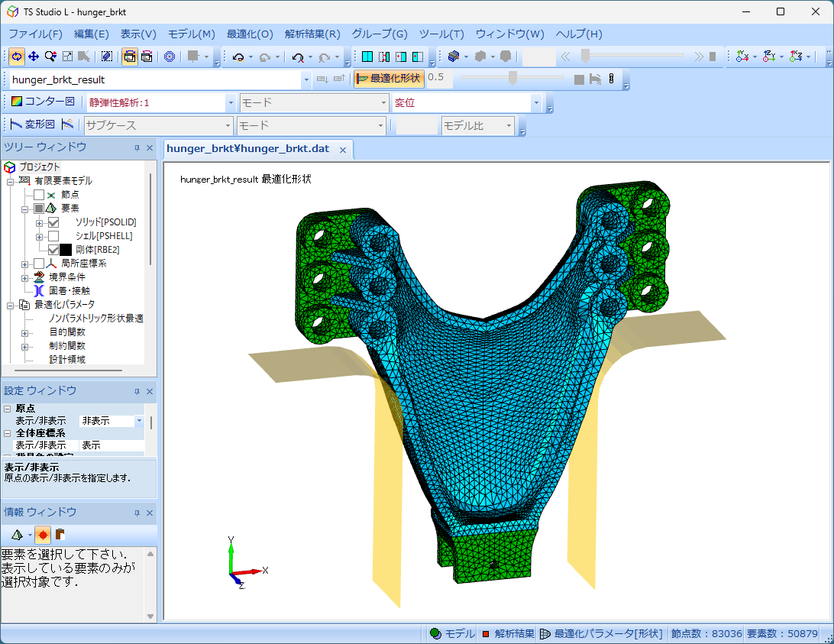Open the 静弾性解析:1 dropdown
Image resolution: width=834 pixels, height=644 pixels.
(x=231, y=102)
